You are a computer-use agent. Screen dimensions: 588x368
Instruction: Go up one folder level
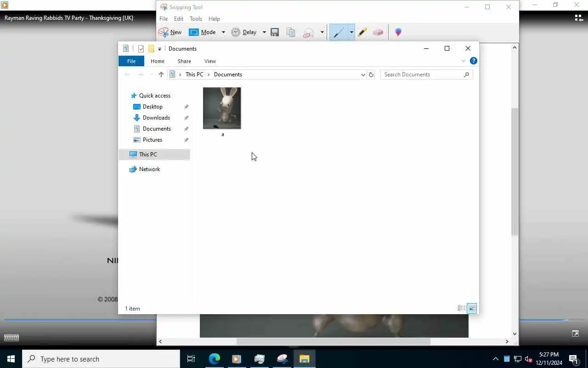click(161, 75)
